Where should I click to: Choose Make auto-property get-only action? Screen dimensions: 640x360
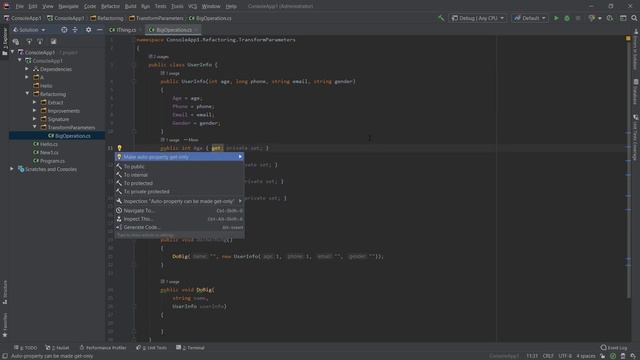click(x=180, y=157)
